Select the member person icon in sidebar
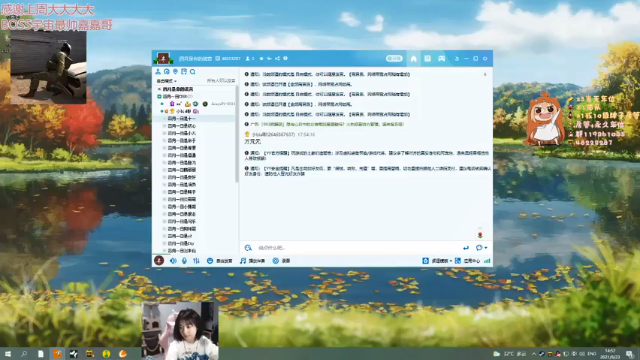 [x=158, y=71]
